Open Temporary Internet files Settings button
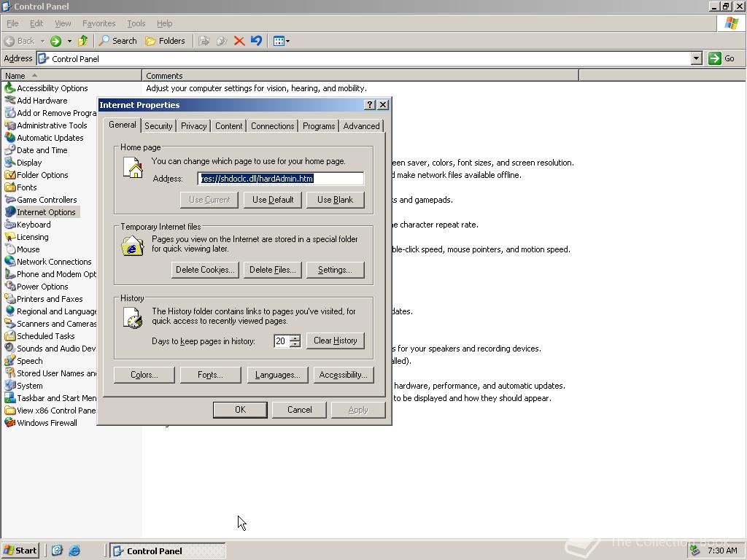The image size is (747, 560). point(336,270)
